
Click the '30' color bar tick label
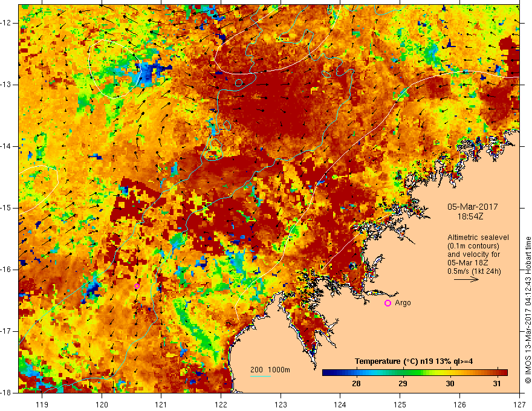tap(450, 384)
